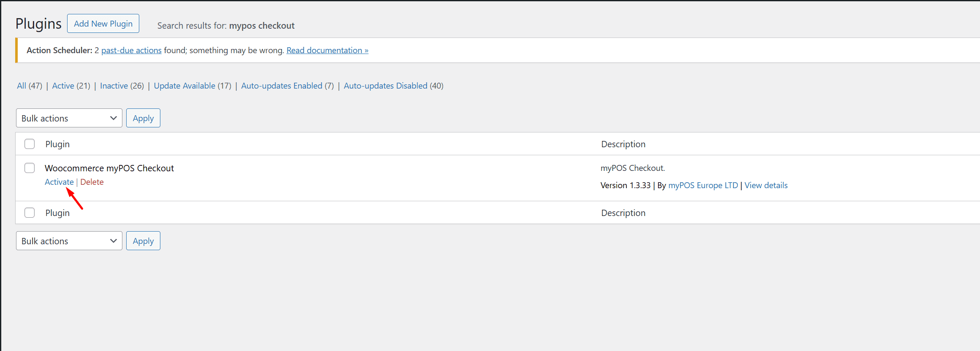Open the bottom Bulk actions dropdown
980x351 pixels.
(x=69, y=240)
